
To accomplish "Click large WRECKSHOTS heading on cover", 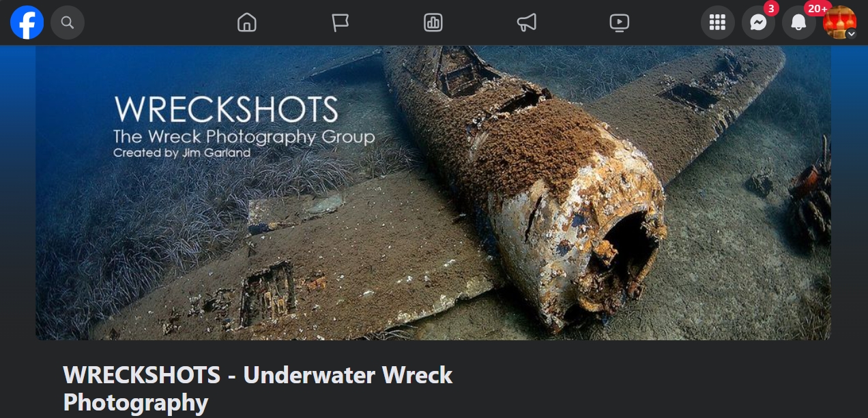I will click(227, 109).
